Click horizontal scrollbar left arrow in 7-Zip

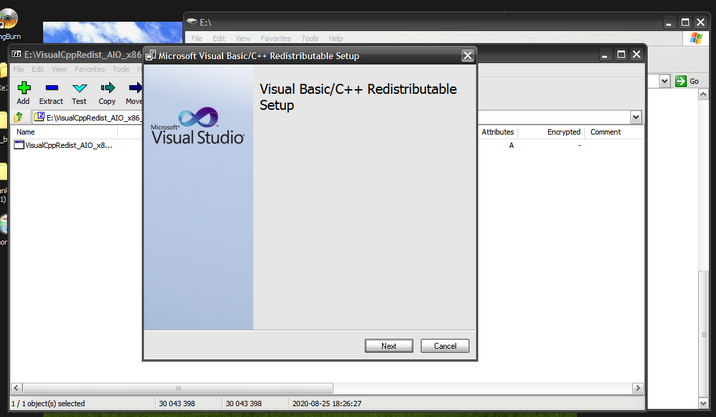pyautogui.click(x=16, y=388)
